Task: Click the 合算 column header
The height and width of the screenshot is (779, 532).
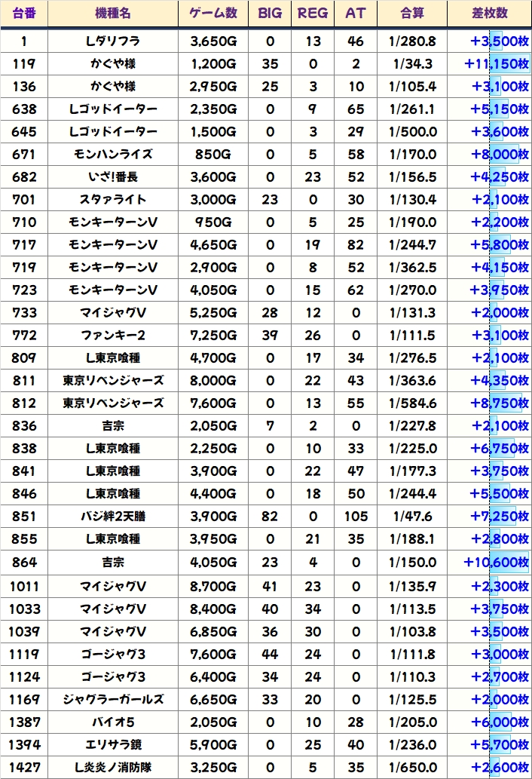Action: (x=412, y=14)
